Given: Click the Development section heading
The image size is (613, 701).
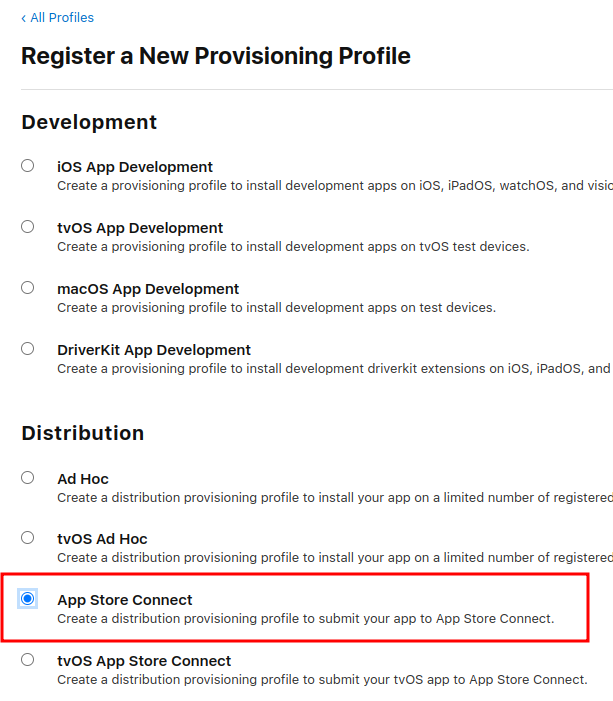Looking at the screenshot, I should point(89,122).
